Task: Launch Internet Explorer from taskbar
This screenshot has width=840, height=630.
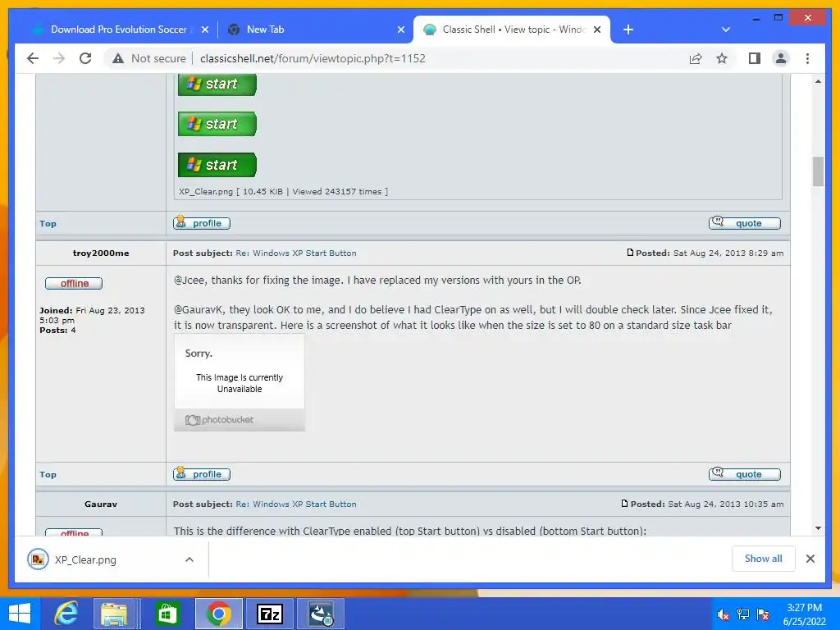Action: click(66, 614)
